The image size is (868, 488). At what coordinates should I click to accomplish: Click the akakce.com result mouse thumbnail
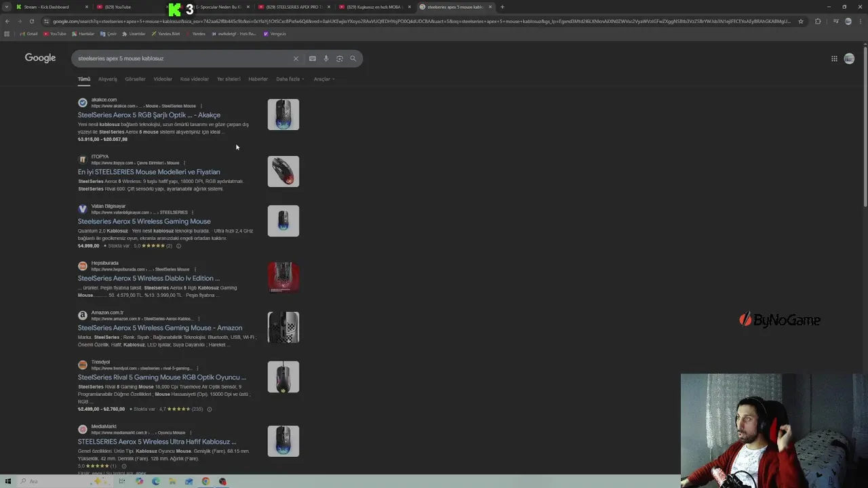(x=283, y=115)
